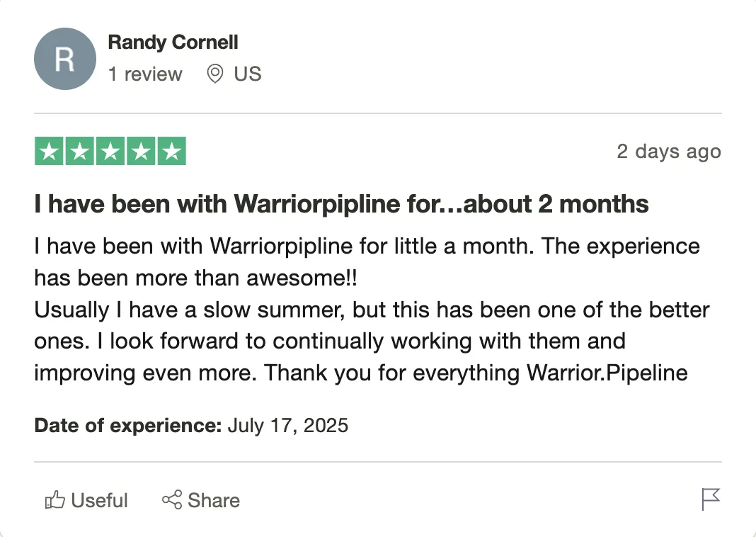
Task: Click the fifth green star in the rating
Action: point(171,151)
